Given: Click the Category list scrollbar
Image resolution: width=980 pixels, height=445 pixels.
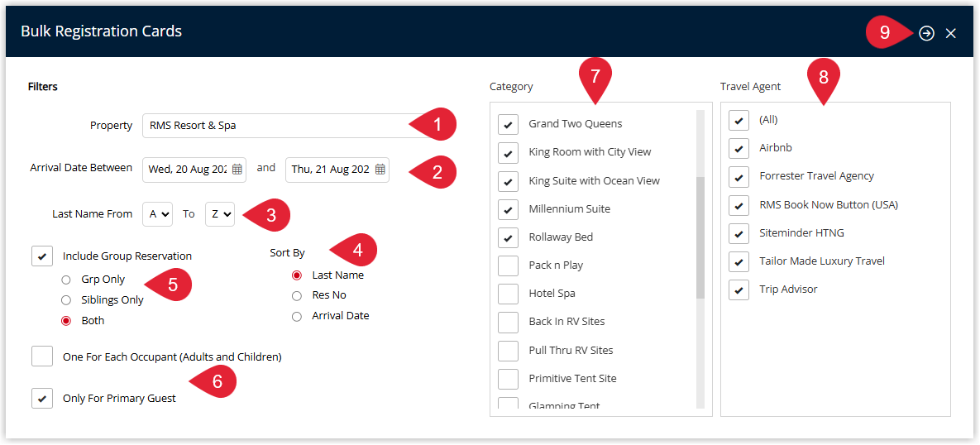Looking at the screenshot, I should point(700,237).
